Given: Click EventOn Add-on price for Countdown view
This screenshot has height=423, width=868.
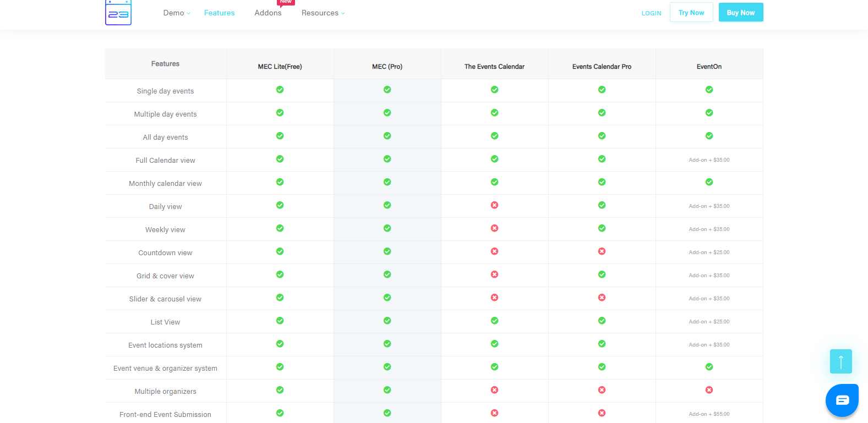Looking at the screenshot, I should click(709, 252).
